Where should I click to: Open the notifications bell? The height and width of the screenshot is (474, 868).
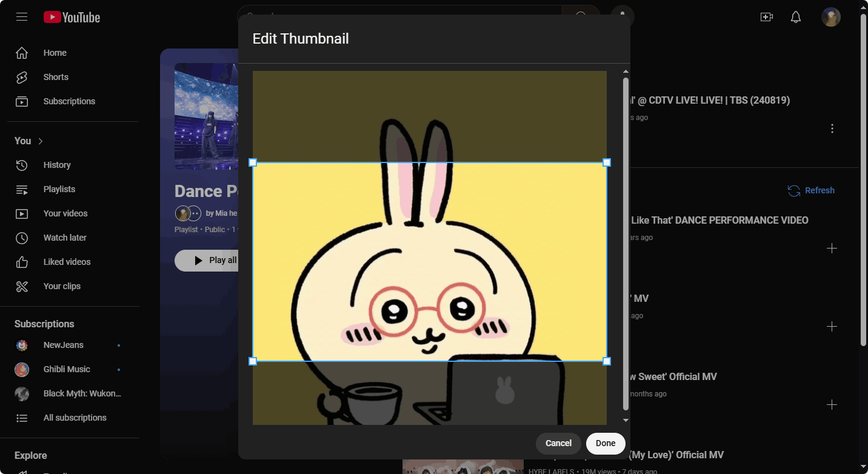796,17
